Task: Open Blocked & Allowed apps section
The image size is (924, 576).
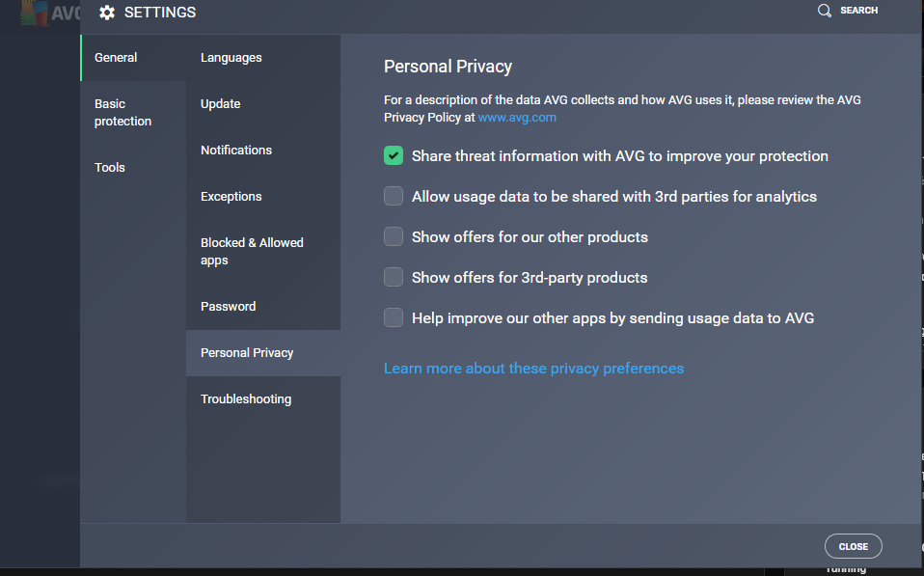Action: (252, 252)
